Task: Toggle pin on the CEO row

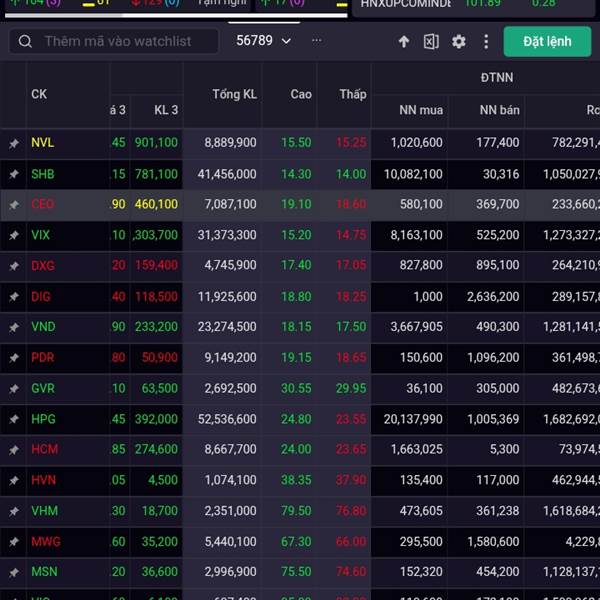Action: (14, 205)
